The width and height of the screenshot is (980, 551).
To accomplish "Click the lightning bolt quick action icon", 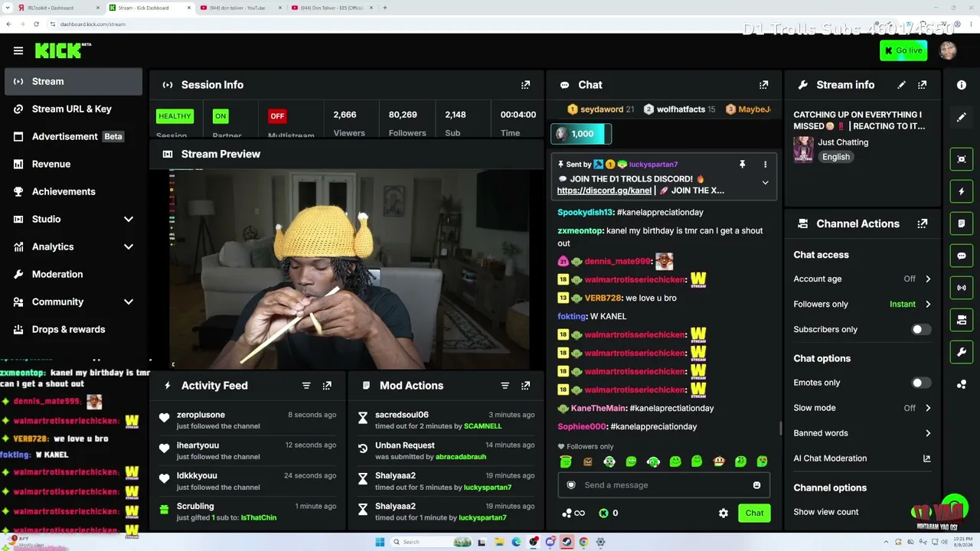I will pos(962,191).
